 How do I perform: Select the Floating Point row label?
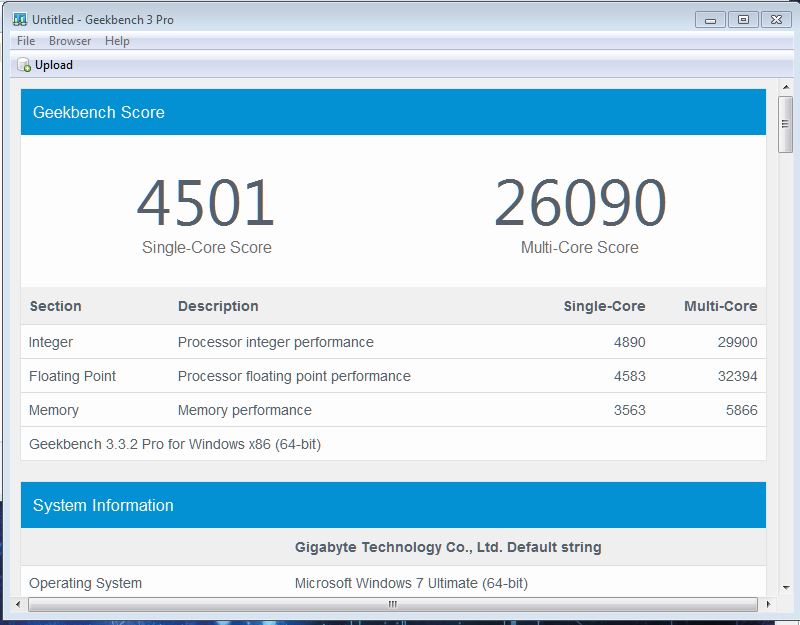tap(72, 376)
